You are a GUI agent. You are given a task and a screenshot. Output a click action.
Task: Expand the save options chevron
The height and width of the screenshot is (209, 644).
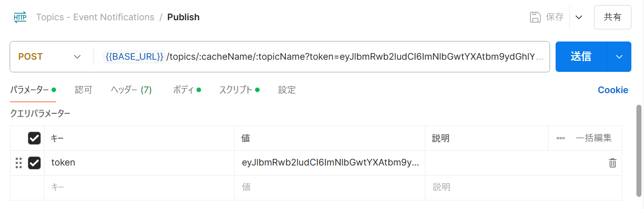pos(579,17)
